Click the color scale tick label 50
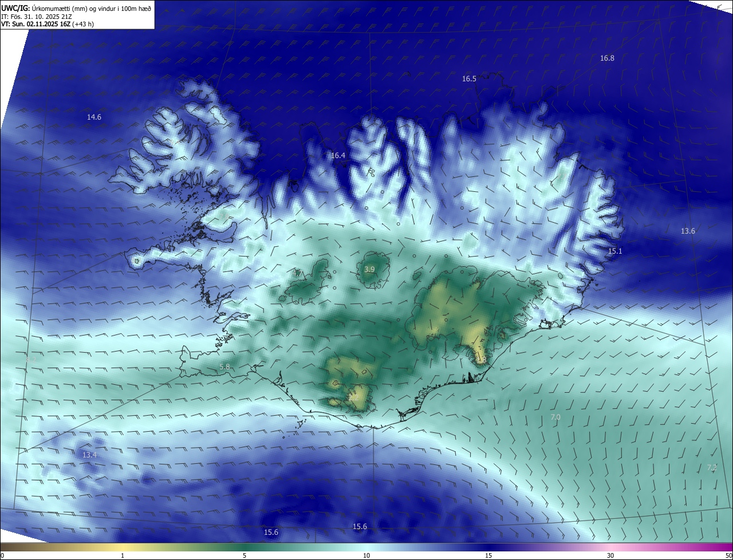This screenshot has width=733, height=560. click(728, 555)
